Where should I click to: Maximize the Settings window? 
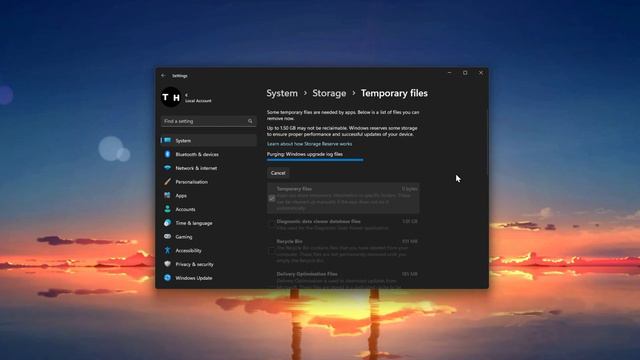465,73
